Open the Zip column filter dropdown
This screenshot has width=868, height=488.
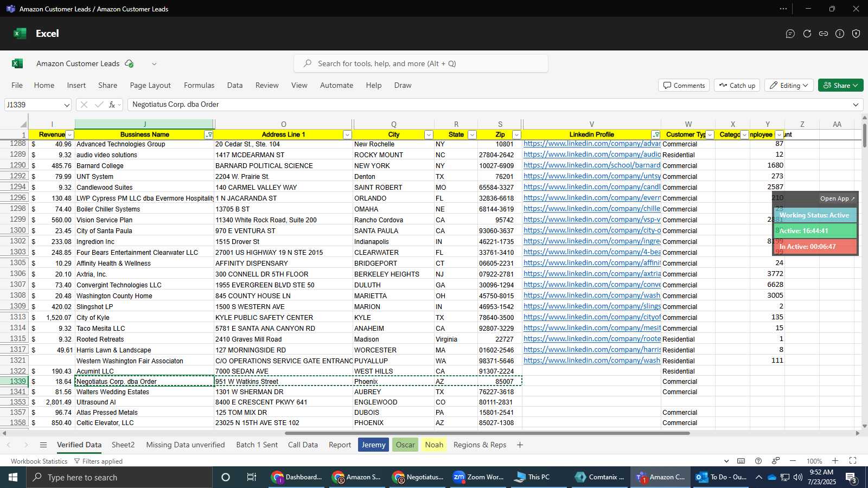(x=516, y=135)
